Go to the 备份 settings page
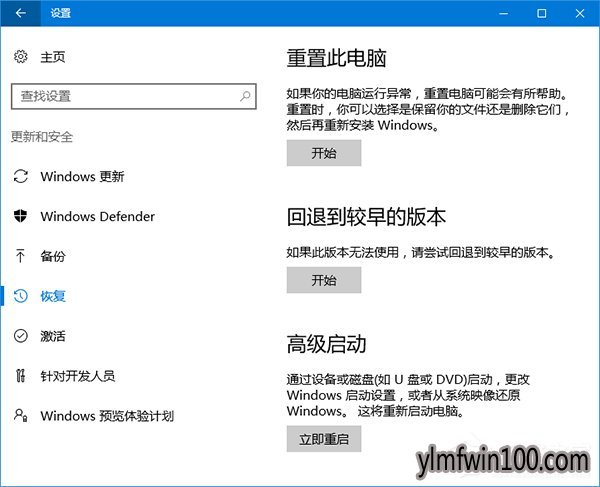600x487 pixels. point(53,256)
